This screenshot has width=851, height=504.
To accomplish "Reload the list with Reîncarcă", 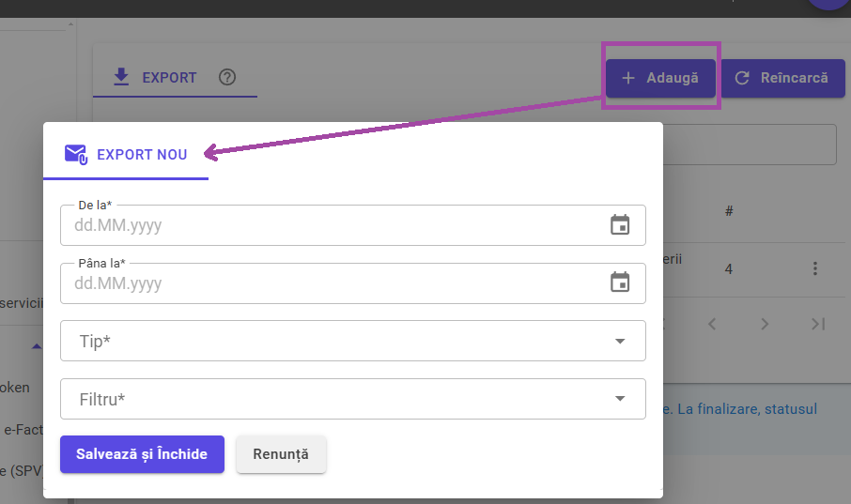I will pos(781,78).
